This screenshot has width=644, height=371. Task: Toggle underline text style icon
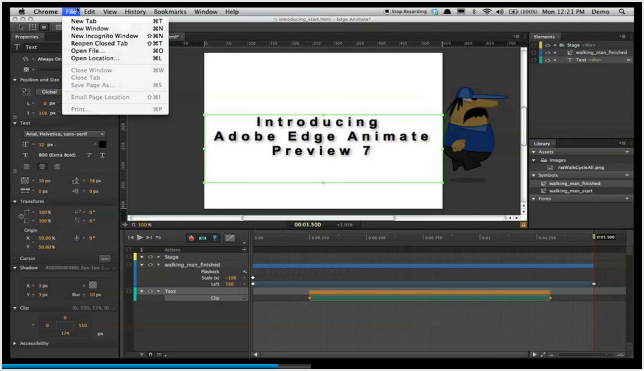click(102, 155)
